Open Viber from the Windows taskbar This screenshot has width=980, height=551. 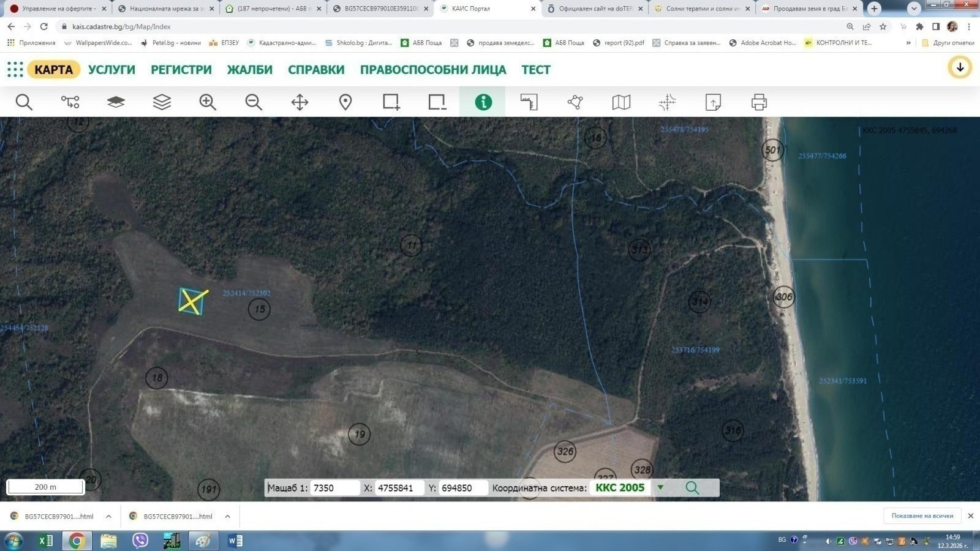click(x=140, y=541)
